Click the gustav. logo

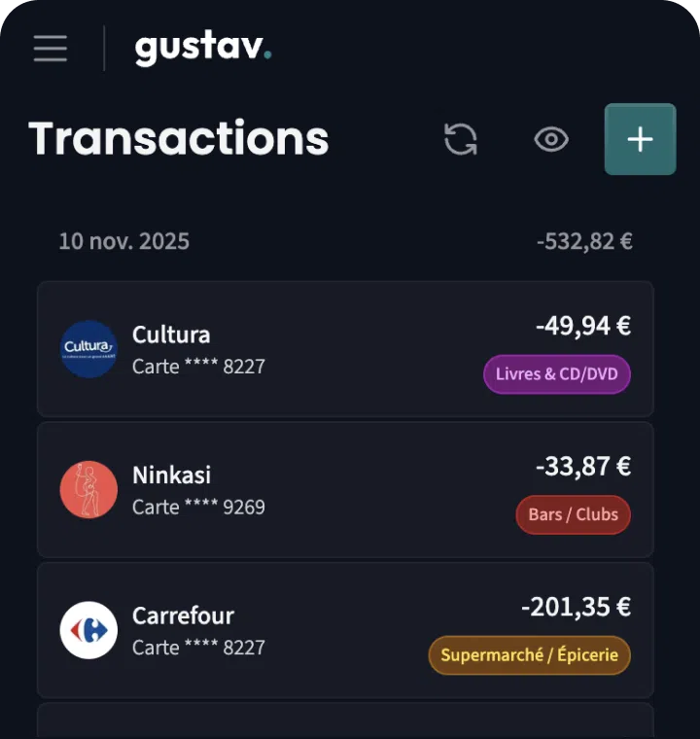point(202,48)
